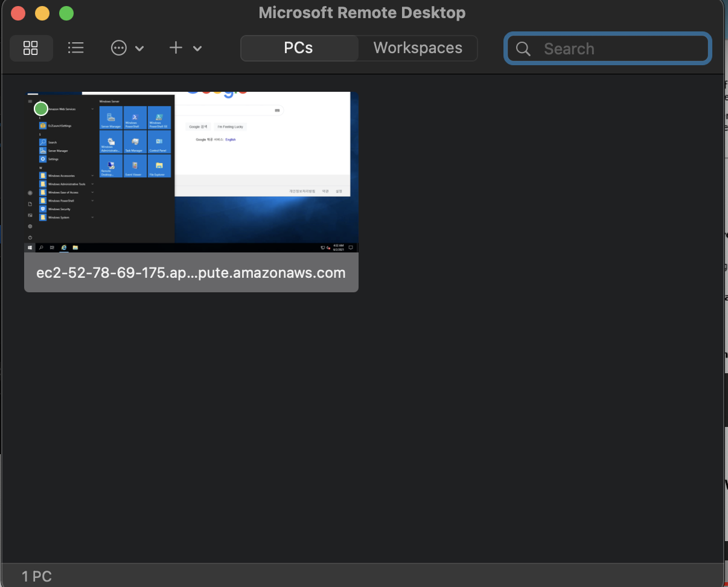Viewport: 728px width, 587px height.
Task: Switch to list view of saved PCs
Action: (x=75, y=48)
